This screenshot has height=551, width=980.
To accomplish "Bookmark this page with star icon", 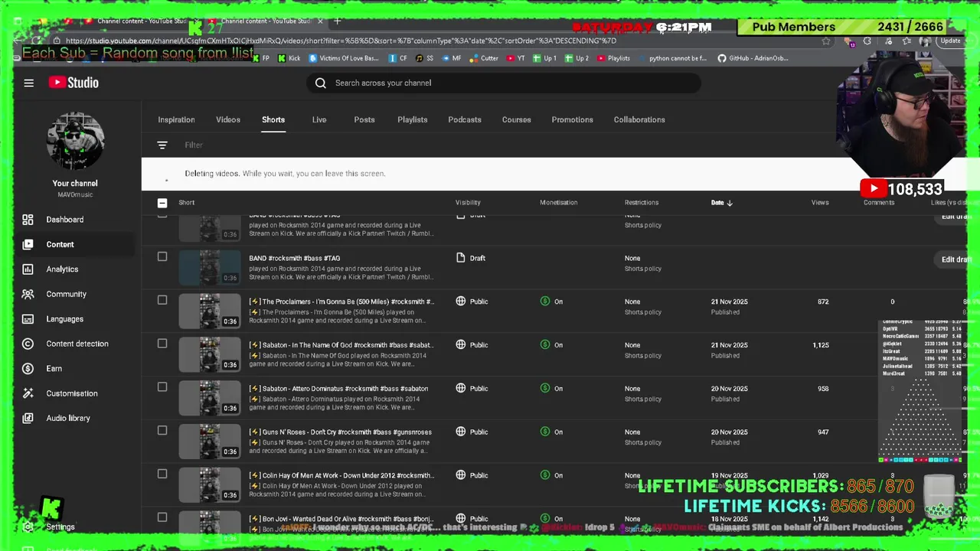I will pyautogui.click(x=825, y=41).
